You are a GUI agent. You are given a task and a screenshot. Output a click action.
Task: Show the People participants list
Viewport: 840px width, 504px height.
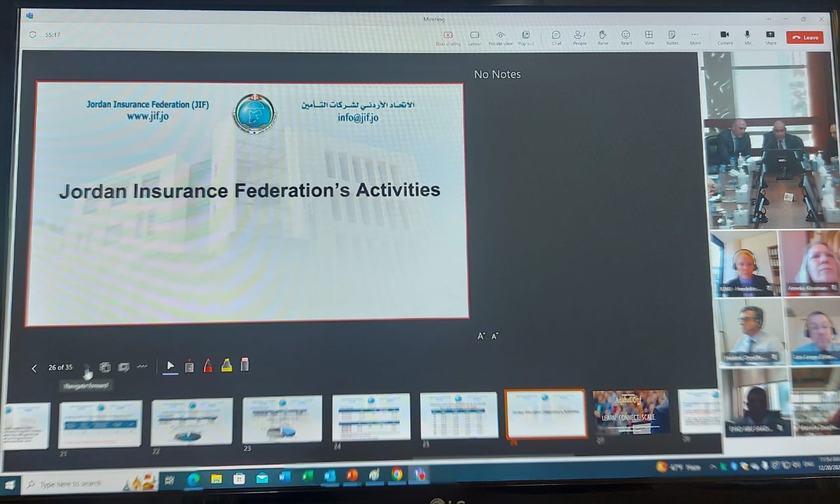579,37
